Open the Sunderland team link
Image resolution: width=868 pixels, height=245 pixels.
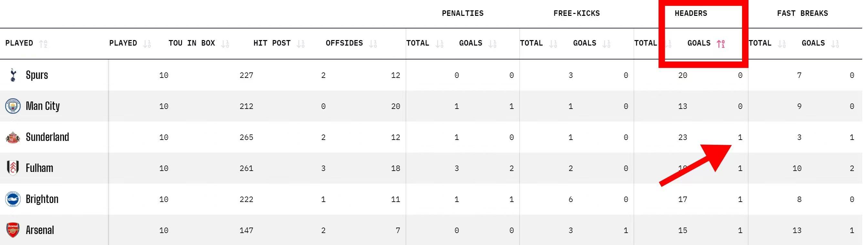(47, 137)
